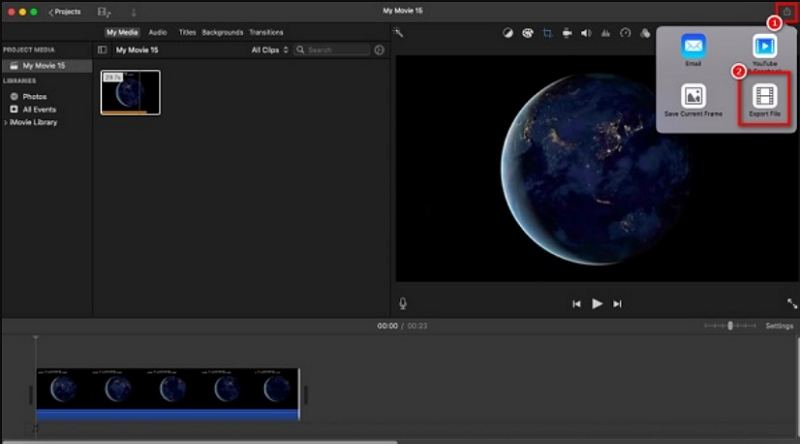This screenshot has height=444, width=800.
Task: Play the movie preview
Action: (x=597, y=304)
